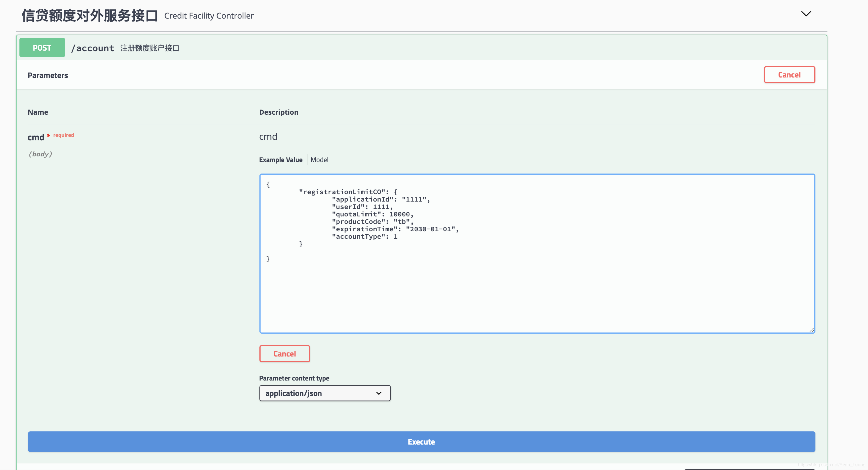Click the Credit Facility Controller description text
Screen dimensions: 868x470
(209, 16)
